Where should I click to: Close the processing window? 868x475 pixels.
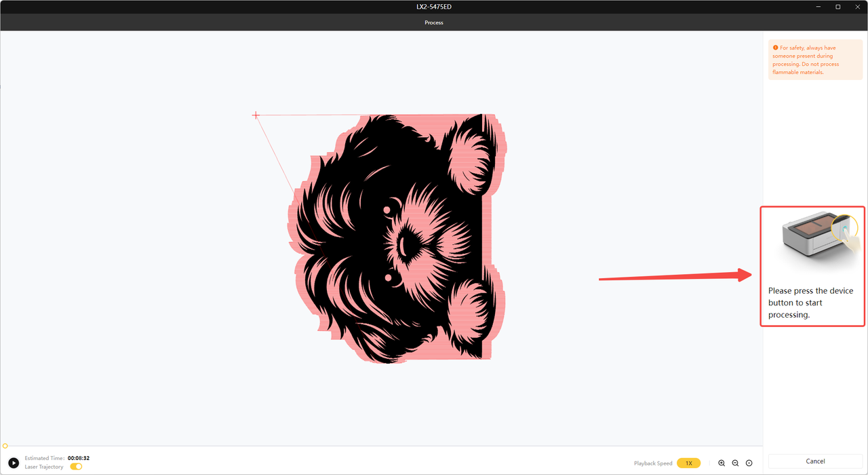[x=857, y=7]
